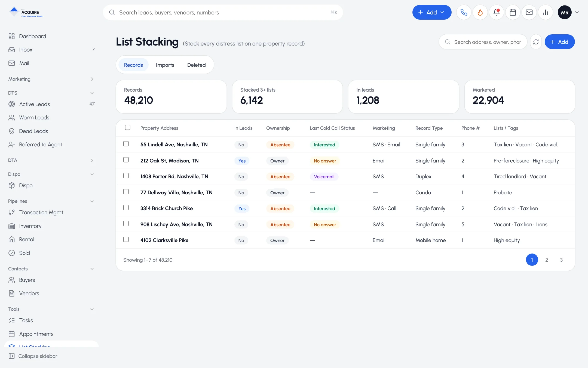Screen dimensions: 588x368
Task: Switch to the Records tab
Action: click(133, 65)
